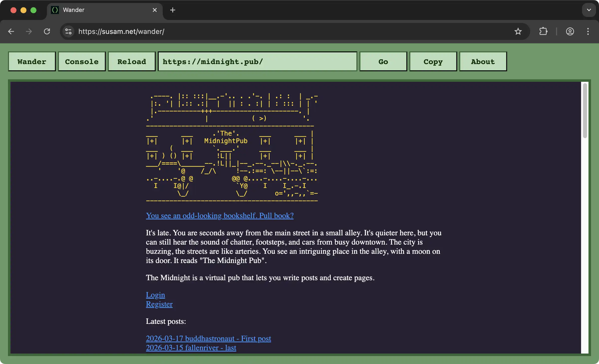The image size is (599, 364).
Task: Reload the page with the browser refresh icon
Action: [x=47, y=31]
